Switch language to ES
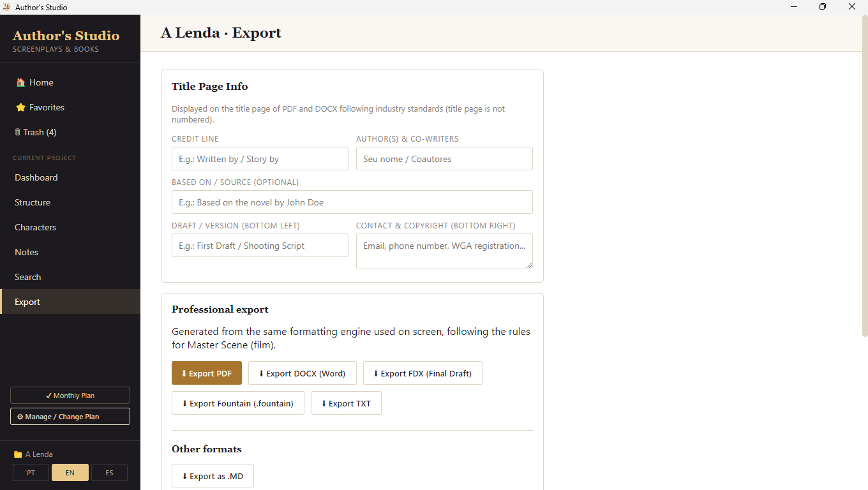The image size is (868, 490). point(109,473)
